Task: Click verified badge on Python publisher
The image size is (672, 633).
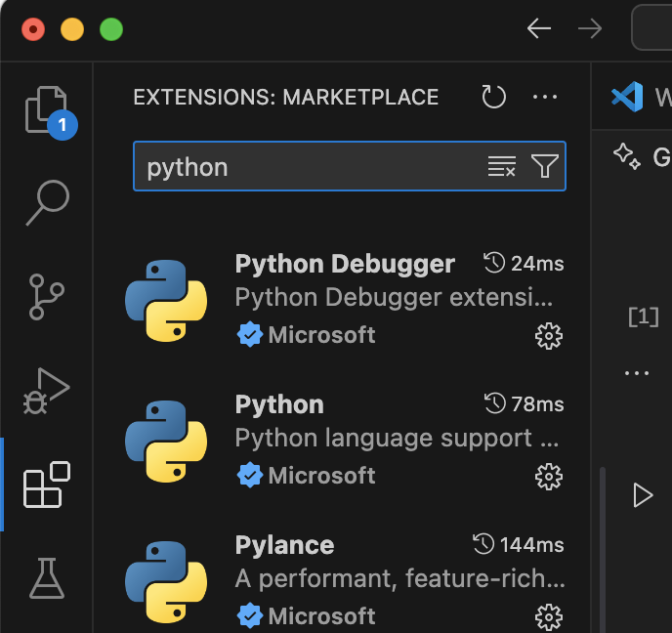Action: pos(249,476)
